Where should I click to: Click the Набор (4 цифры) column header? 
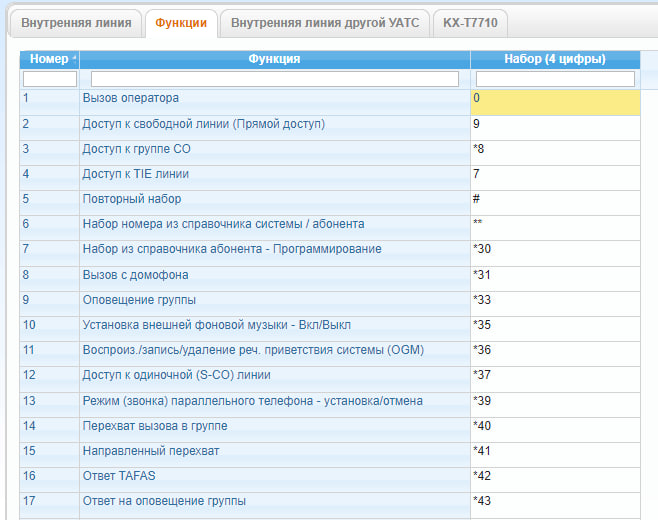click(555, 59)
